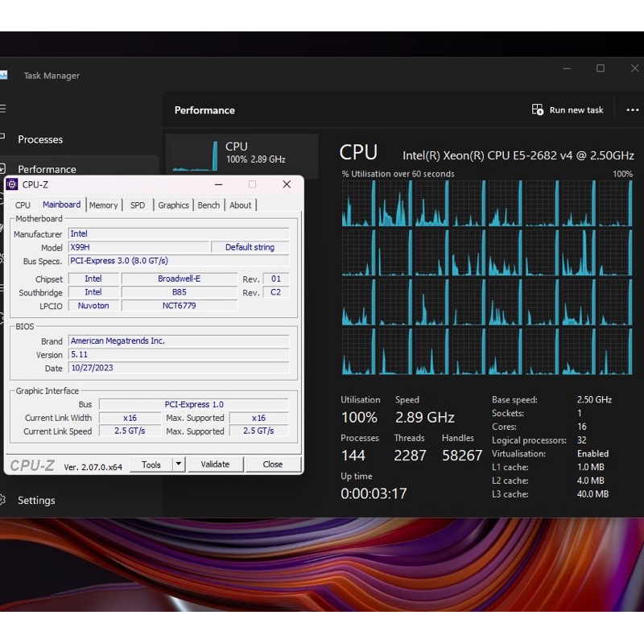
Task: Click the Run new task icon
Action: 537,109
